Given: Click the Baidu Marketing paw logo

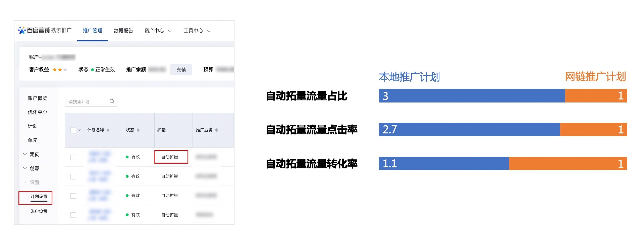Looking at the screenshot, I should (x=22, y=30).
